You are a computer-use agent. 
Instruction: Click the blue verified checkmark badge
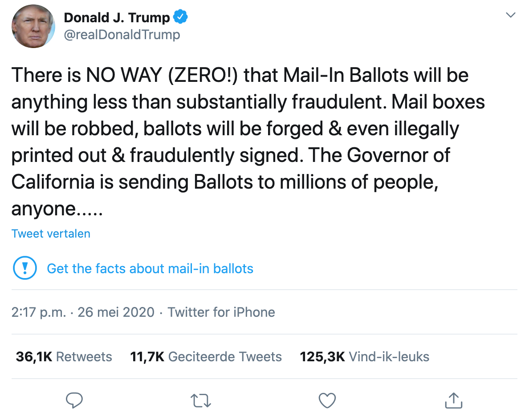(x=180, y=18)
